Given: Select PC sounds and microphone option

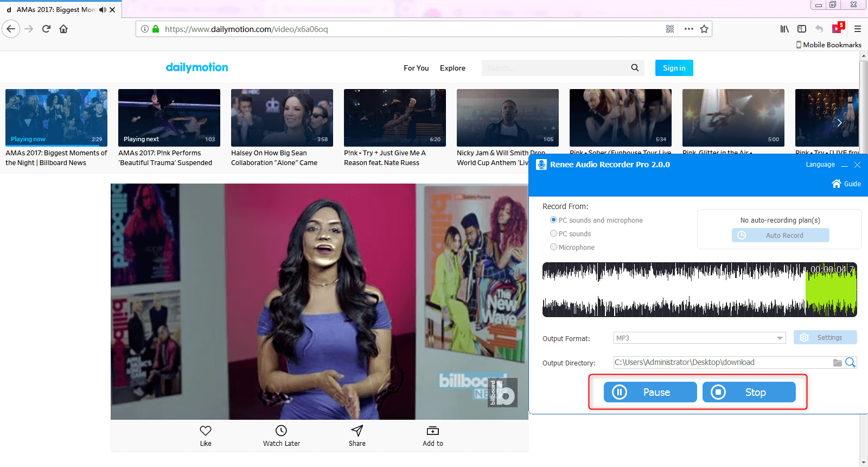Looking at the screenshot, I should [553, 220].
